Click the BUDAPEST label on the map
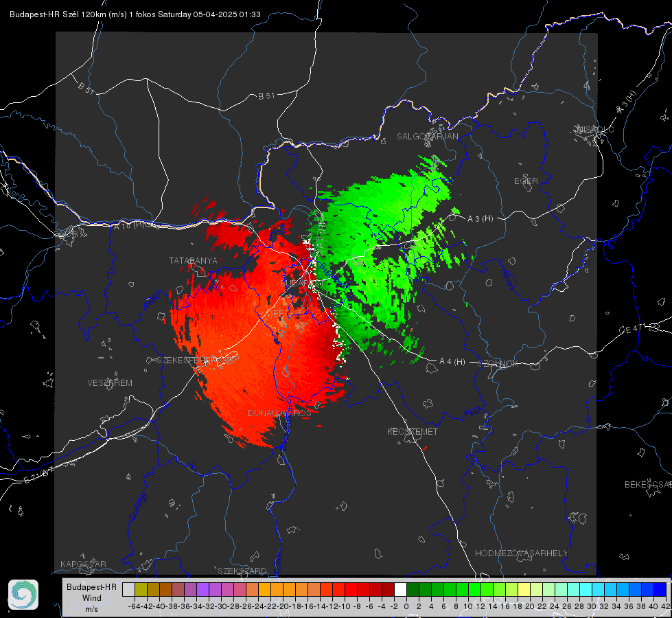 [301, 284]
